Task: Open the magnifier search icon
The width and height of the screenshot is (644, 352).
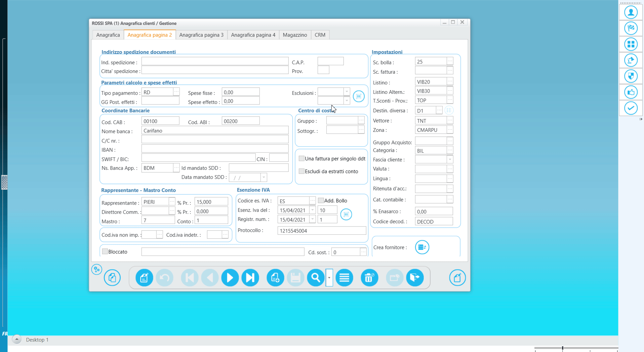Action: [316, 278]
